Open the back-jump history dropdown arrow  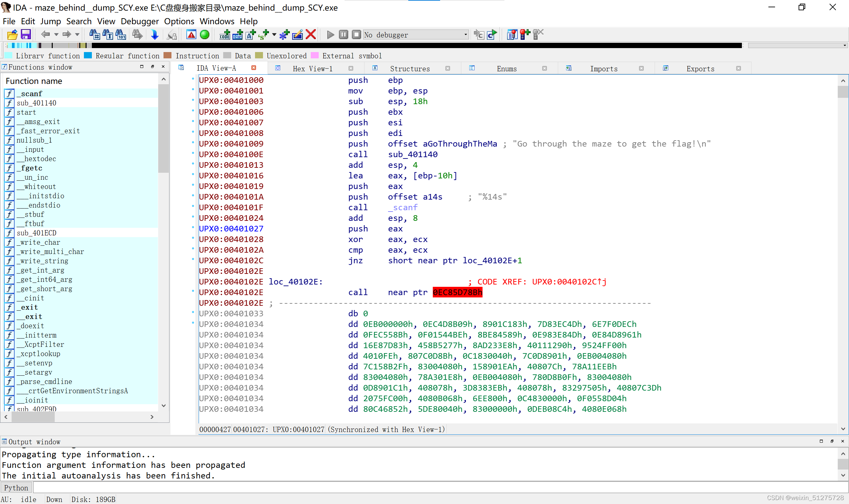56,34
